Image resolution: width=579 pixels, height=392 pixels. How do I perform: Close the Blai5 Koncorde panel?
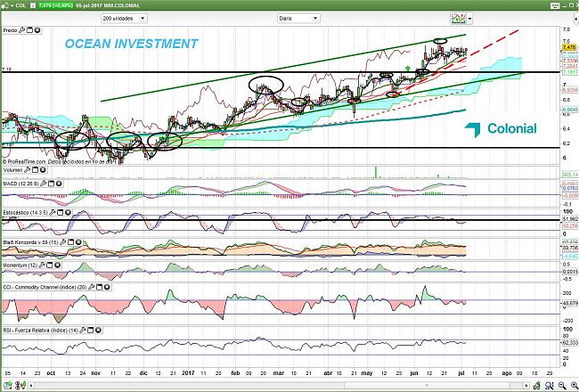pyautogui.click(x=78, y=242)
